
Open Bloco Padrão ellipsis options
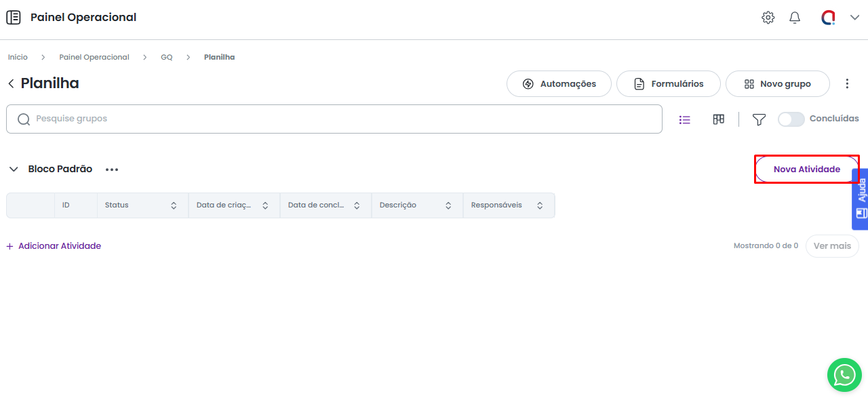pyautogui.click(x=112, y=170)
